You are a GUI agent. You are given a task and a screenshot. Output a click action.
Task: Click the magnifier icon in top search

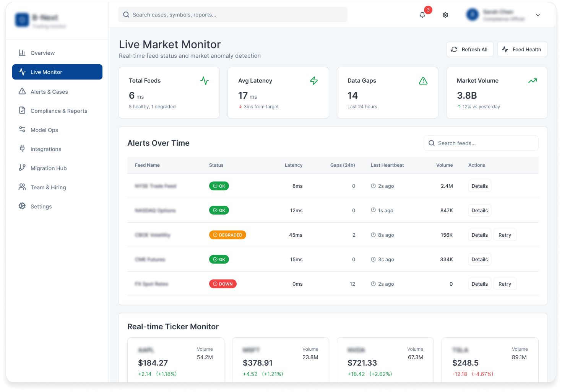coord(126,15)
